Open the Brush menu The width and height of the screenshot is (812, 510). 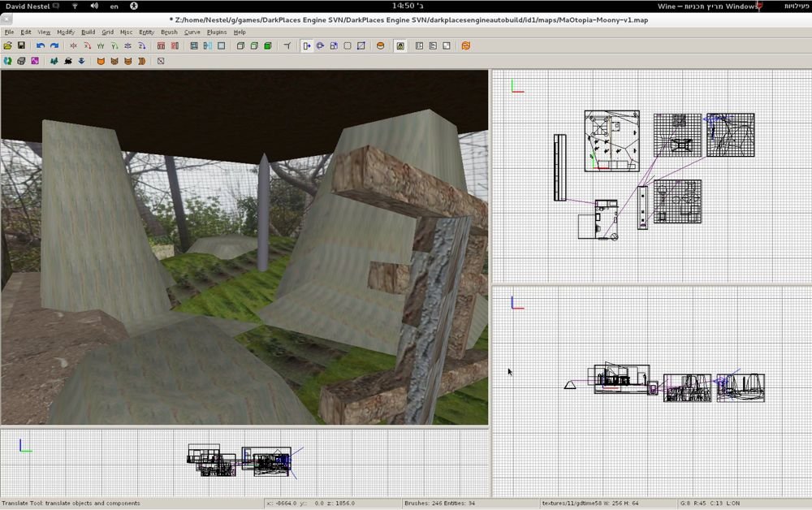[170, 32]
